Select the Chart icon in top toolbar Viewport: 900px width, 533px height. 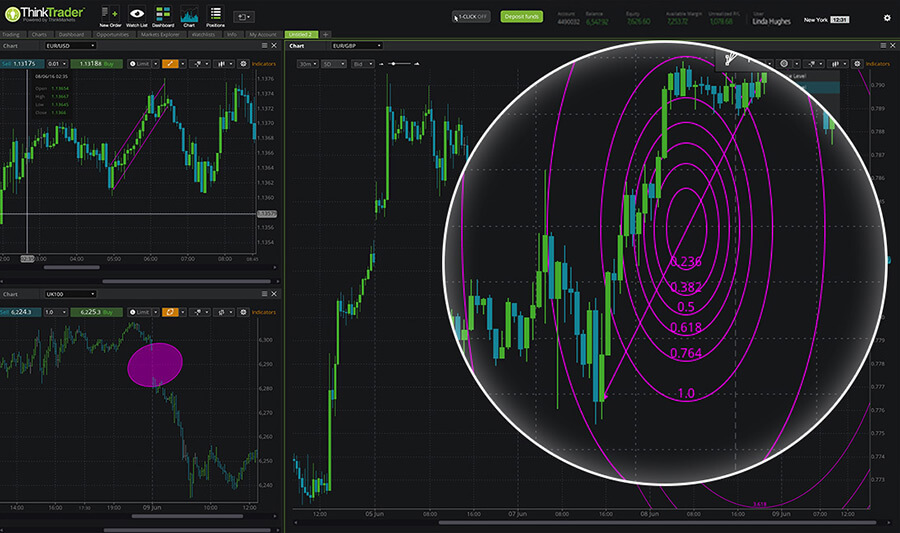(x=189, y=16)
